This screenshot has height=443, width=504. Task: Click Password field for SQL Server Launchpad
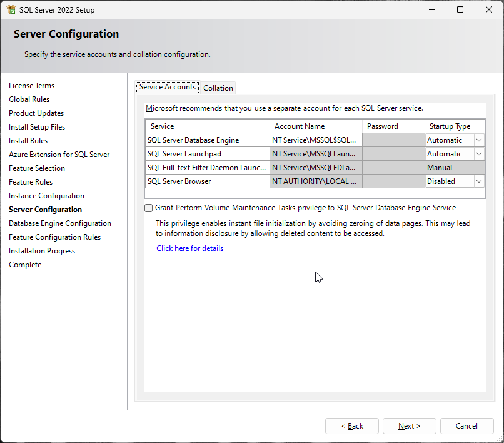click(393, 154)
